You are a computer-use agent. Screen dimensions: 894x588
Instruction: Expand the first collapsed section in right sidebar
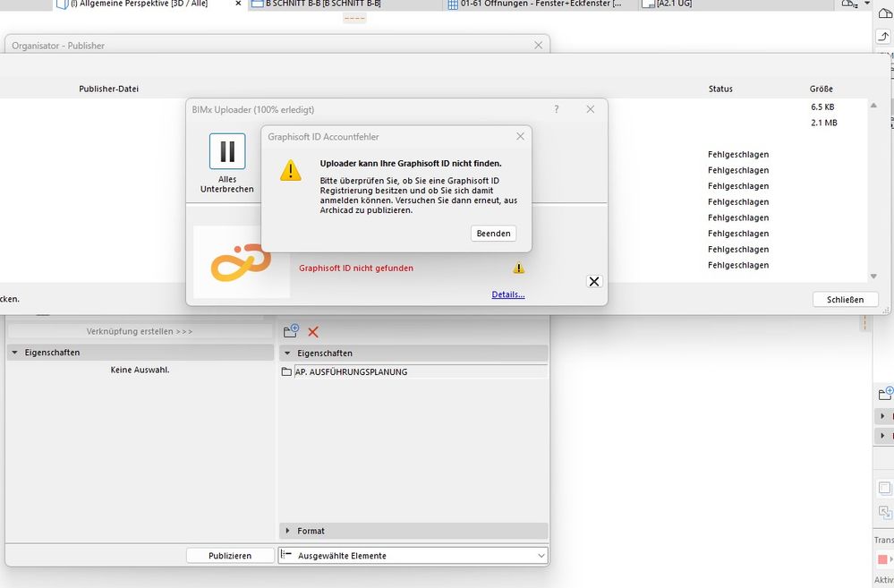882,416
